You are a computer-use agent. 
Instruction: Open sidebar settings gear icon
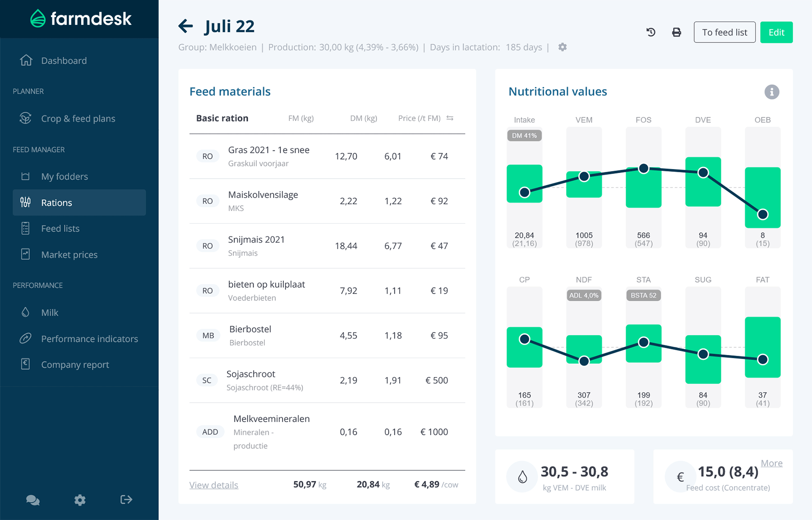[80, 500]
